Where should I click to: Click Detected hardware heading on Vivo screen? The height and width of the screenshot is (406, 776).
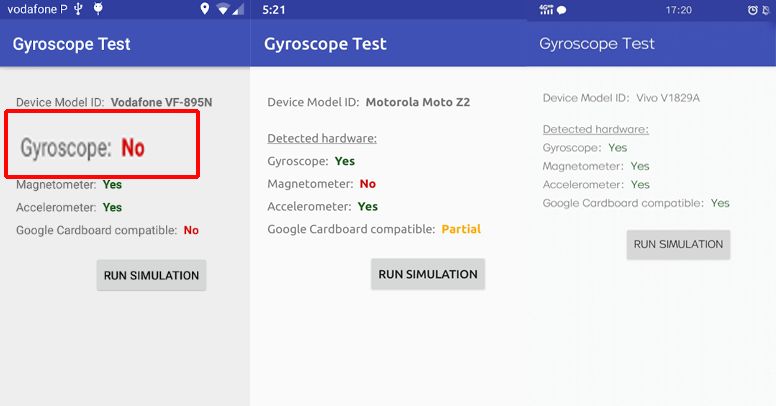tap(595, 129)
